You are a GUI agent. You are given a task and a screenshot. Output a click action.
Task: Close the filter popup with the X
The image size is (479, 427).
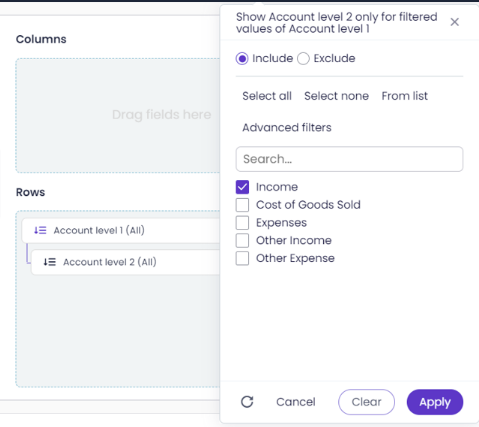455,22
